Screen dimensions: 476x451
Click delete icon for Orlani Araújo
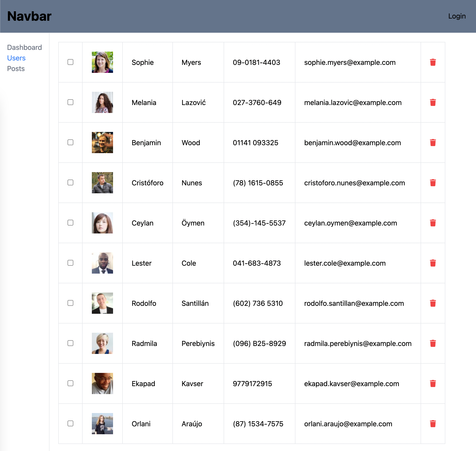coord(433,424)
